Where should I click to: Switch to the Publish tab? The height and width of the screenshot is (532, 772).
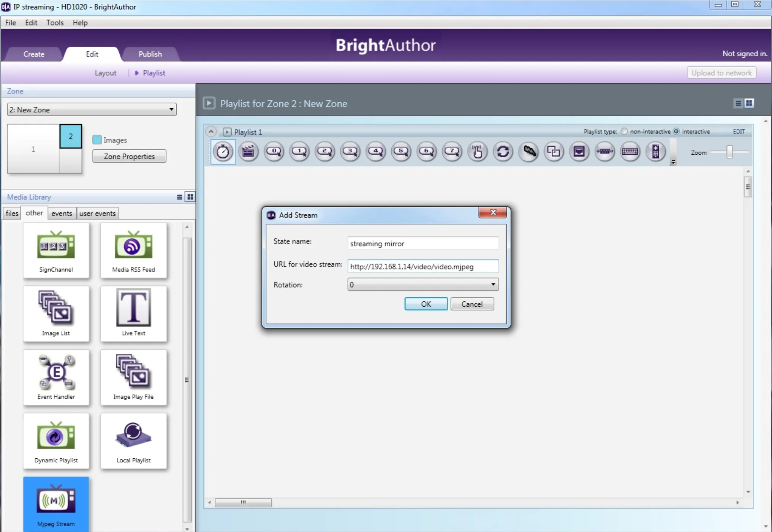150,54
